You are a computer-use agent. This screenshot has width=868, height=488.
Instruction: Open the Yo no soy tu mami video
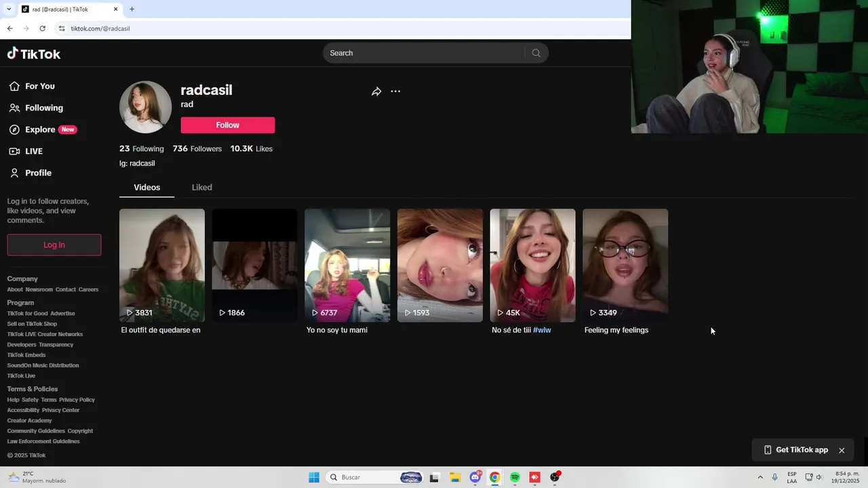(347, 265)
